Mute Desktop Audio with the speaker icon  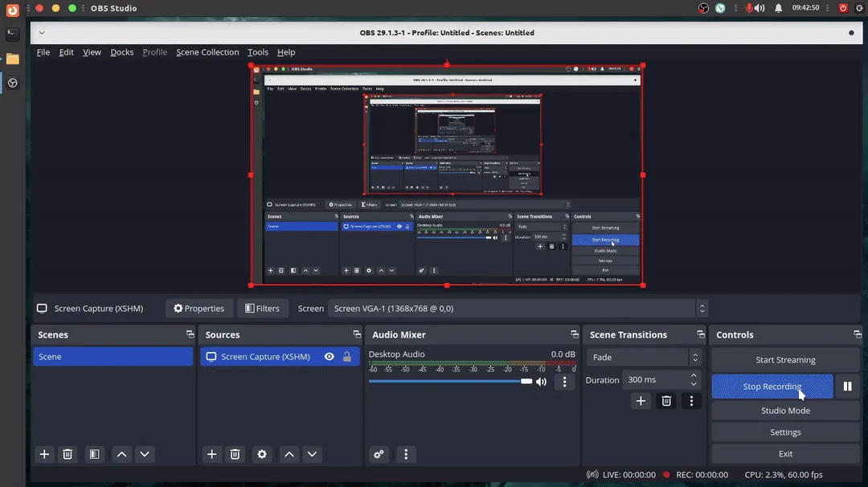[x=541, y=382]
